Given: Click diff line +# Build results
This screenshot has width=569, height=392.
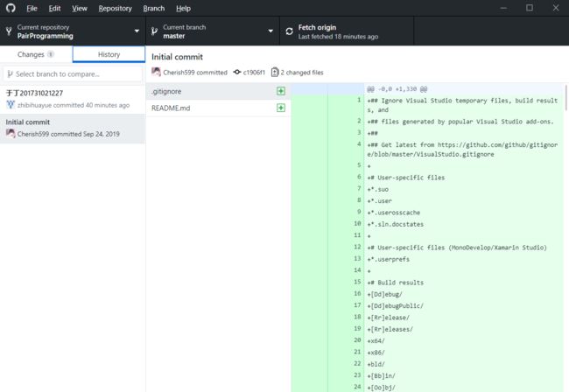Looking at the screenshot, I should click(395, 283).
